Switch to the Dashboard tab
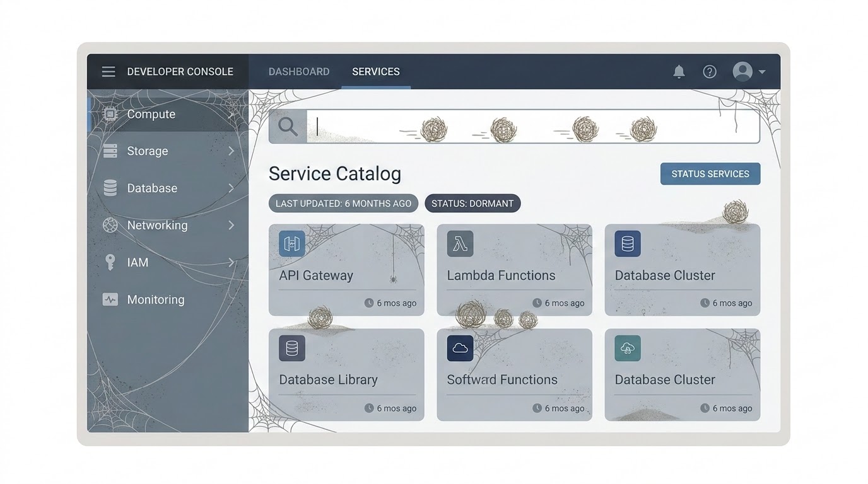 299,71
